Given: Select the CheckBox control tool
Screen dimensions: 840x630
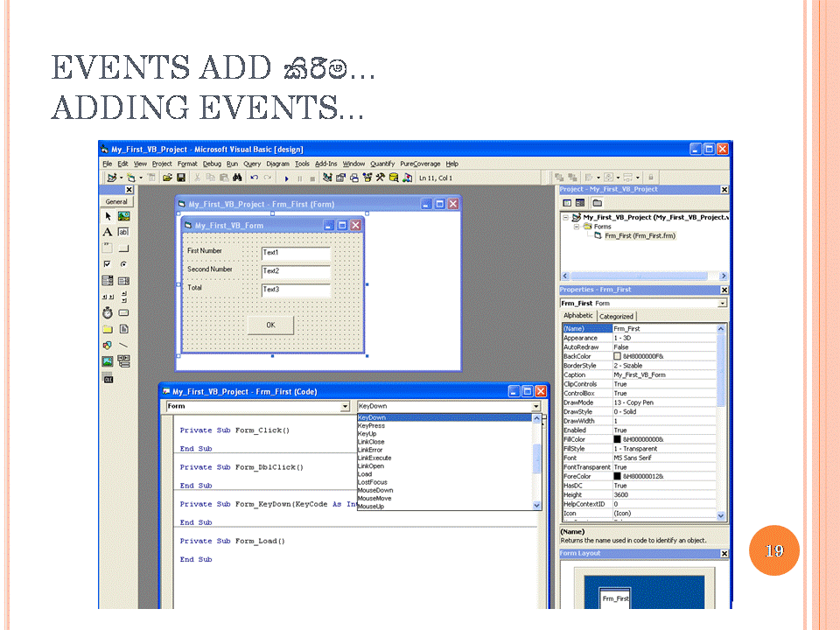Looking at the screenshot, I should point(108,264).
